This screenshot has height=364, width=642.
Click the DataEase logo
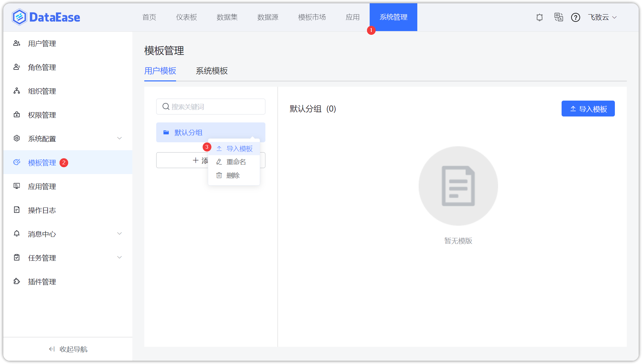(46, 17)
